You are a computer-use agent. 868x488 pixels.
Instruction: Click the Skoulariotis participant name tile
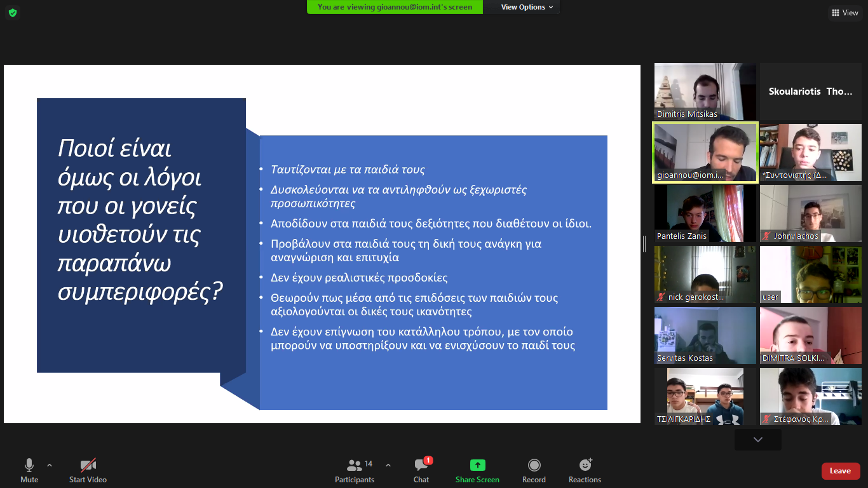point(810,91)
